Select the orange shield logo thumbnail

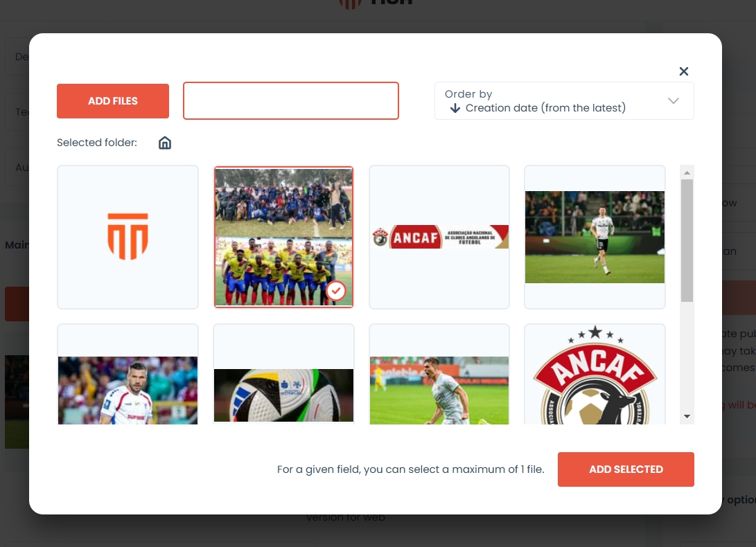[128, 237]
